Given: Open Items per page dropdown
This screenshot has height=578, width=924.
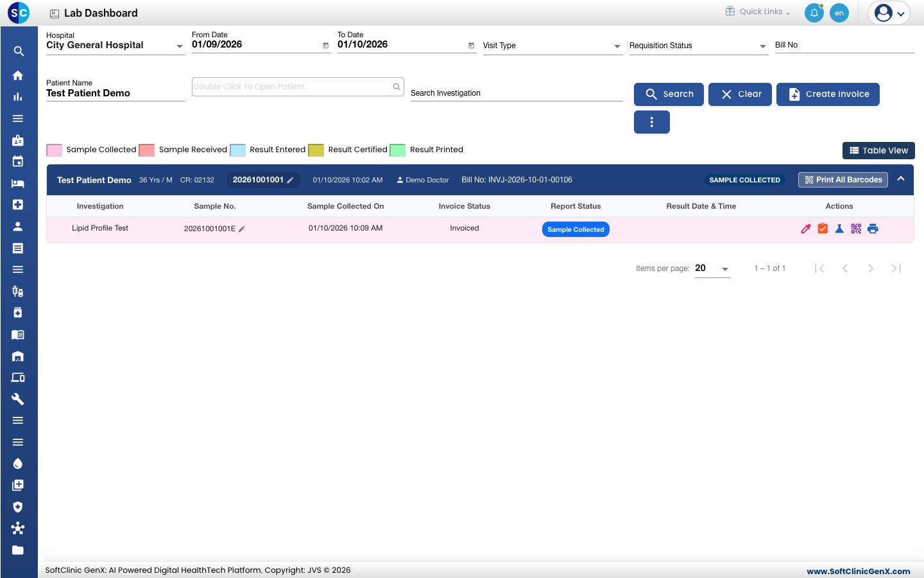Looking at the screenshot, I should 712,268.
